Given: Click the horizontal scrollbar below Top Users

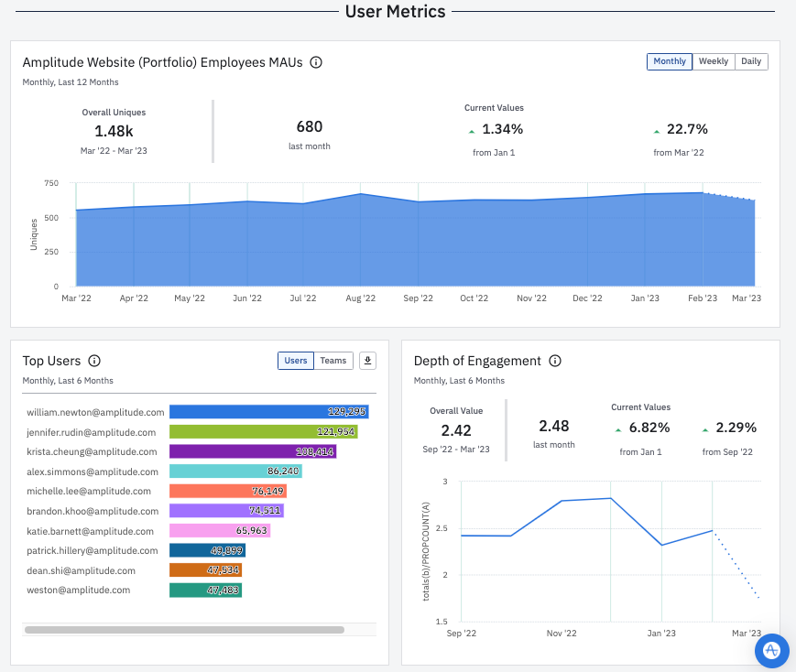Looking at the screenshot, I should pos(183,630).
